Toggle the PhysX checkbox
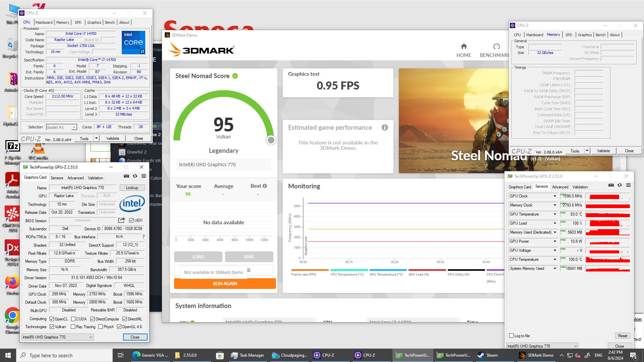The width and height of the screenshot is (644, 362). pos(101,326)
